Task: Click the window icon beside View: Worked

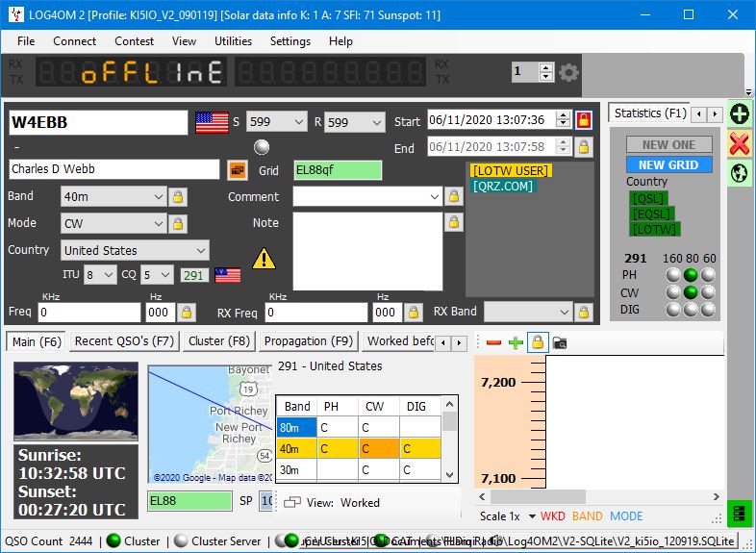Action: coord(292,502)
